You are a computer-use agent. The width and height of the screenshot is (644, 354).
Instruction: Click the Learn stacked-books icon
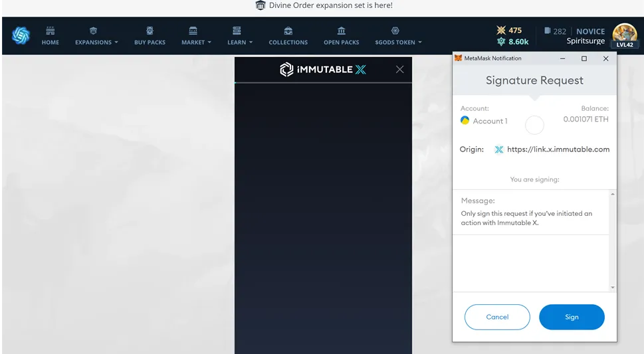tap(237, 31)
